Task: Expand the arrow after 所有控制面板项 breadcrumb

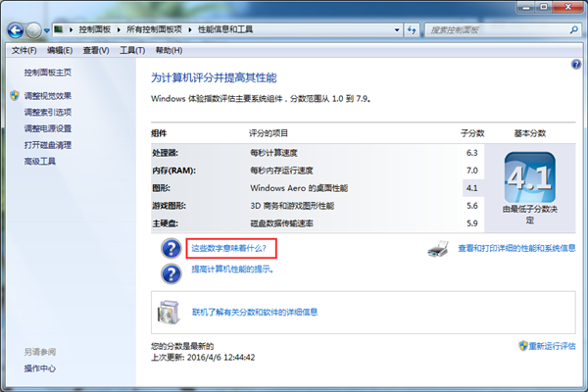Action: [x=190, y=29]
